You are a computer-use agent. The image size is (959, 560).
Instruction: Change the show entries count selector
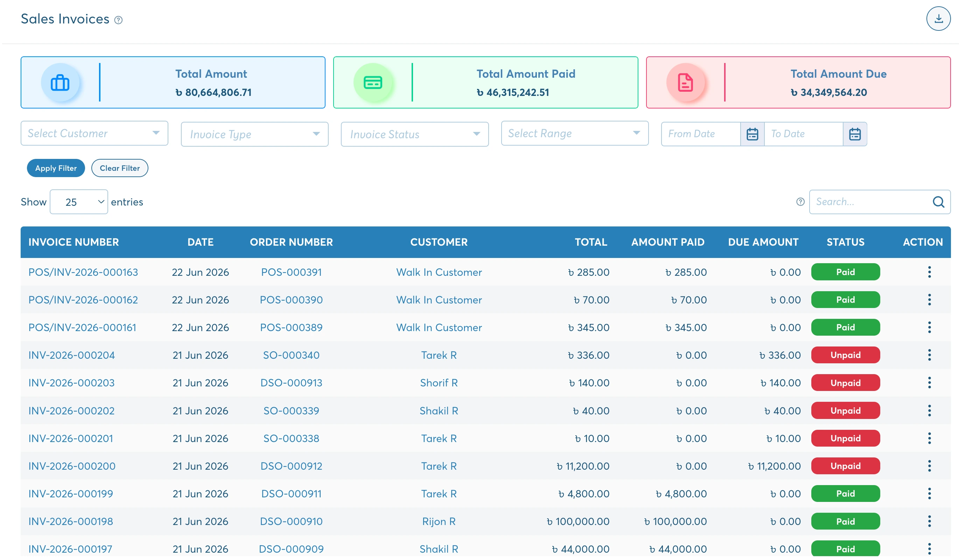[x=79, y=202]
